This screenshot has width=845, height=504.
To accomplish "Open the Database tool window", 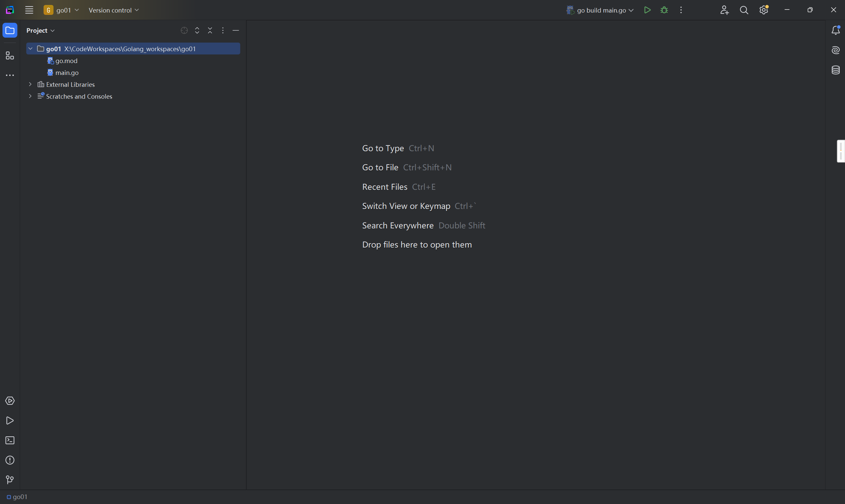I will 835,70.
